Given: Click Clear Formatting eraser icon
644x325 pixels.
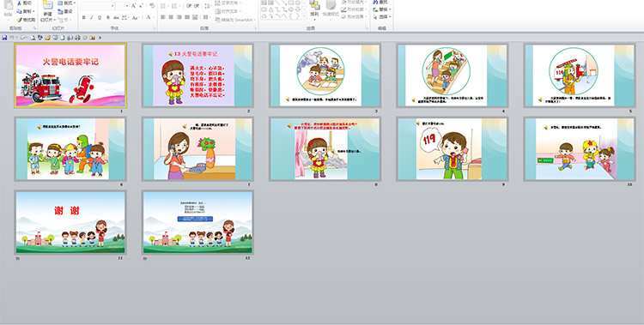Looking at the screenshot, I should point(152,6).
